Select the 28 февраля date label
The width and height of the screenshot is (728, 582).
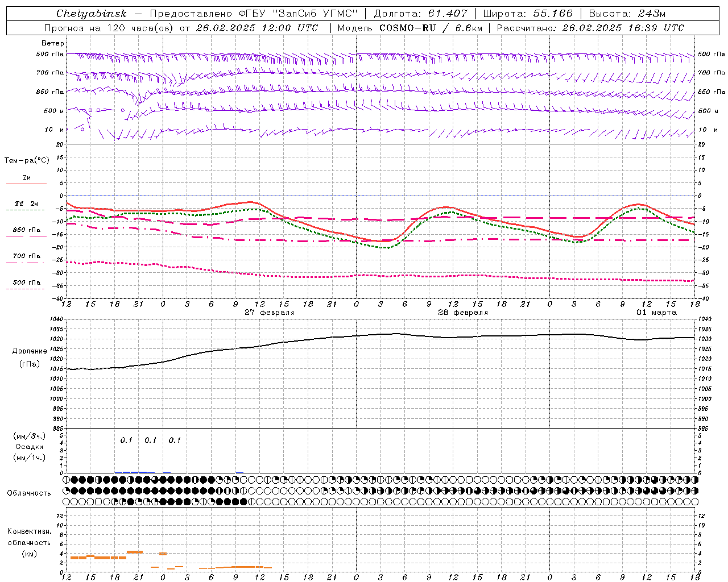pos(463,313)
